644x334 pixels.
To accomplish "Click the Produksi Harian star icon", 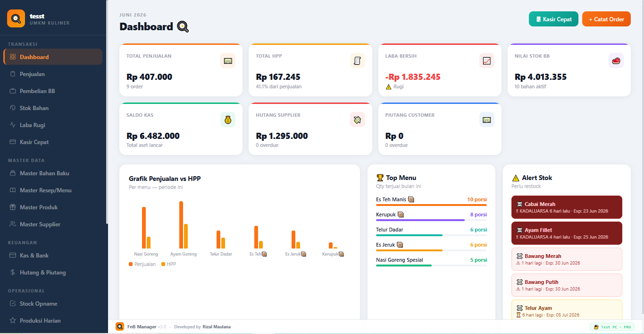I will [13, 321].
